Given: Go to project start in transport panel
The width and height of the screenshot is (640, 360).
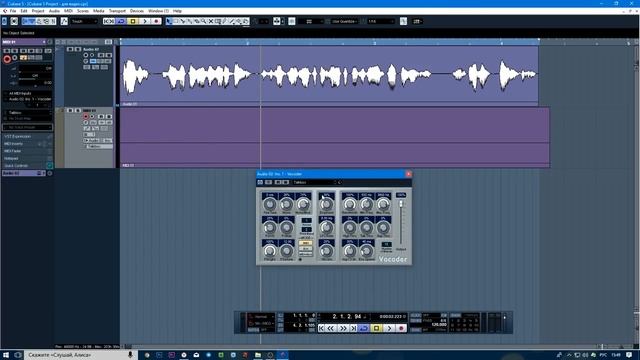Looking at the screenshot, I should pyautogui.click(x=321, y=328).
